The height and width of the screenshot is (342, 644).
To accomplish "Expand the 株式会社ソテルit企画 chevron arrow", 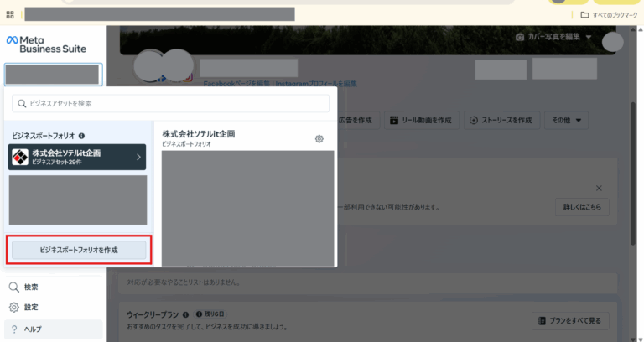I will pos(138,157).
